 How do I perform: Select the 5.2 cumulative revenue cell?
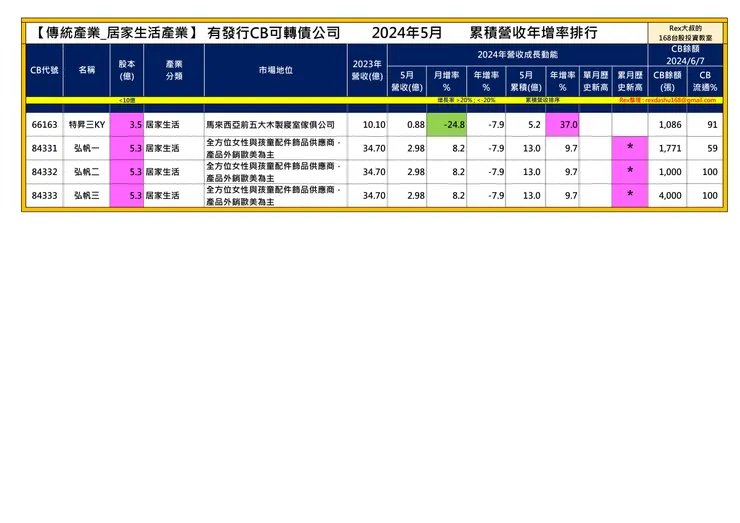pos(525,125)
